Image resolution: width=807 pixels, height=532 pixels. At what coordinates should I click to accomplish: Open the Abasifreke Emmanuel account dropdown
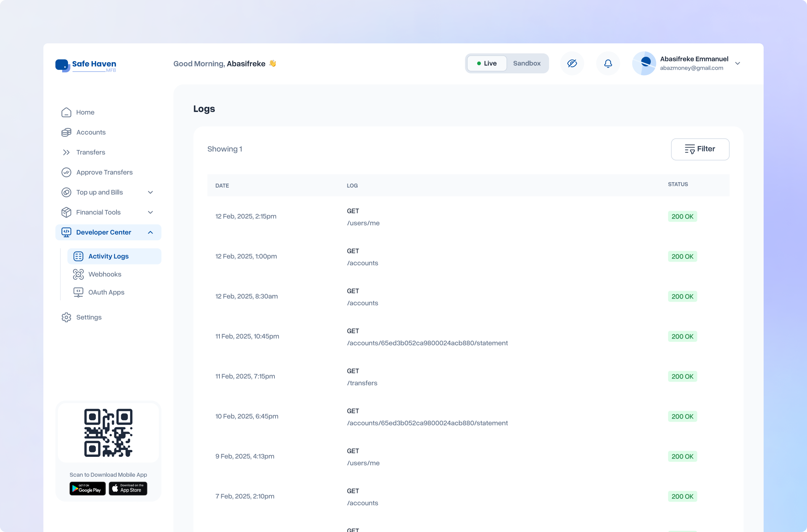point(738,63)
